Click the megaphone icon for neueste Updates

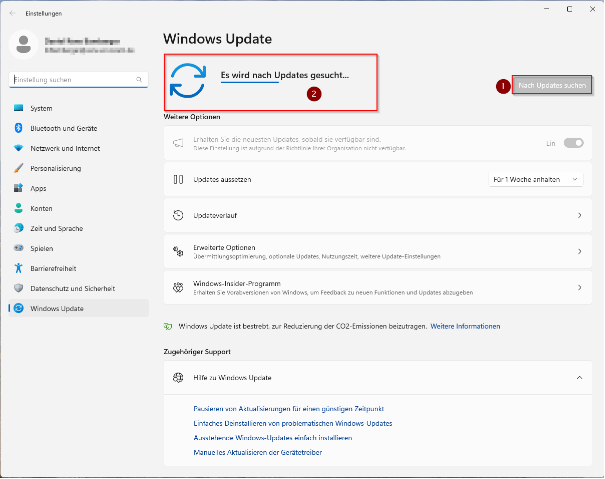tap(178, 144)
